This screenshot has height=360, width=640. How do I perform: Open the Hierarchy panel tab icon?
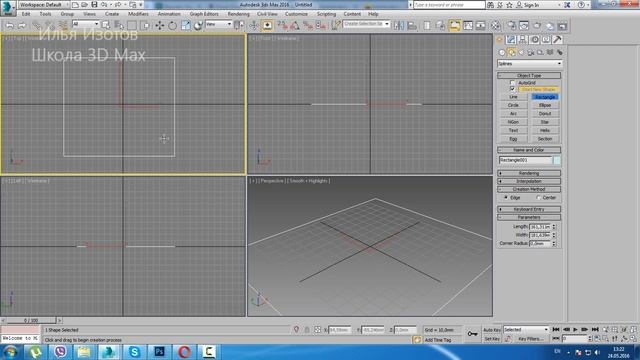[x=522, y=40]
